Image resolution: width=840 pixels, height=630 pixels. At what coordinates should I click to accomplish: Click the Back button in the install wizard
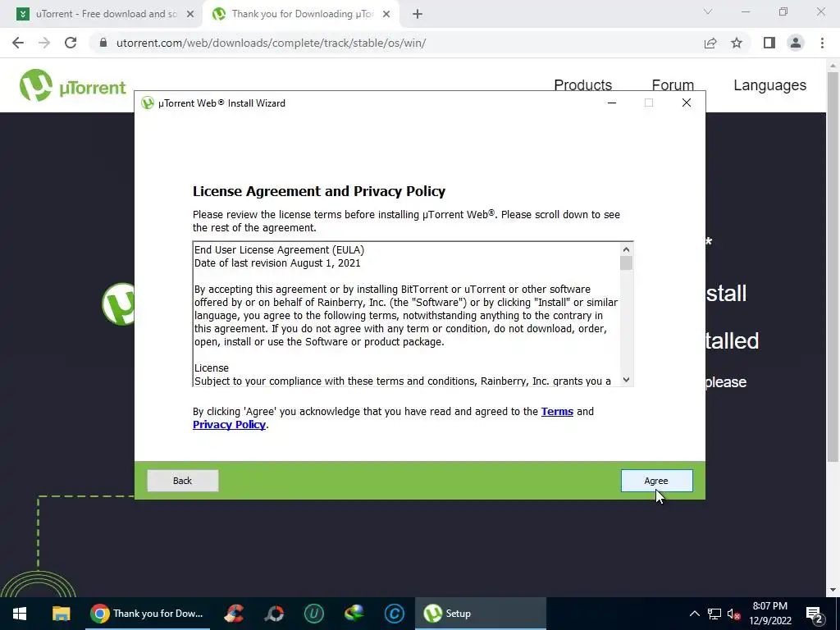pos(183,481)
